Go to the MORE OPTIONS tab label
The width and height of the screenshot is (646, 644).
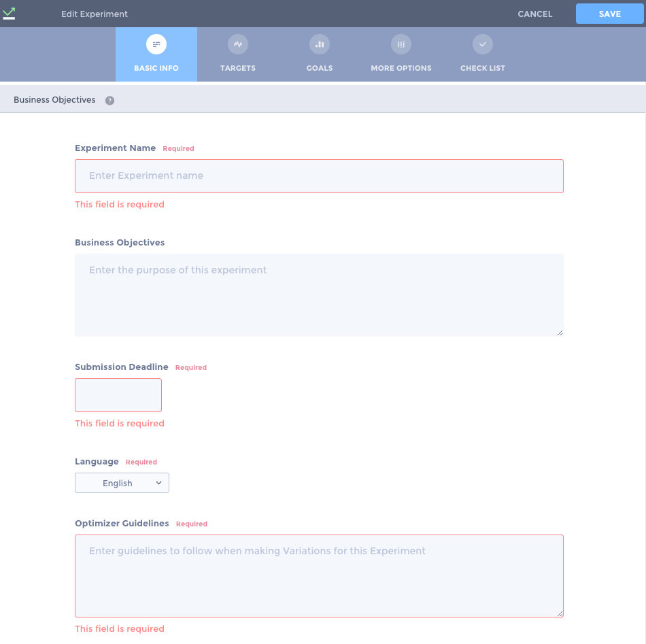[401, 68]
